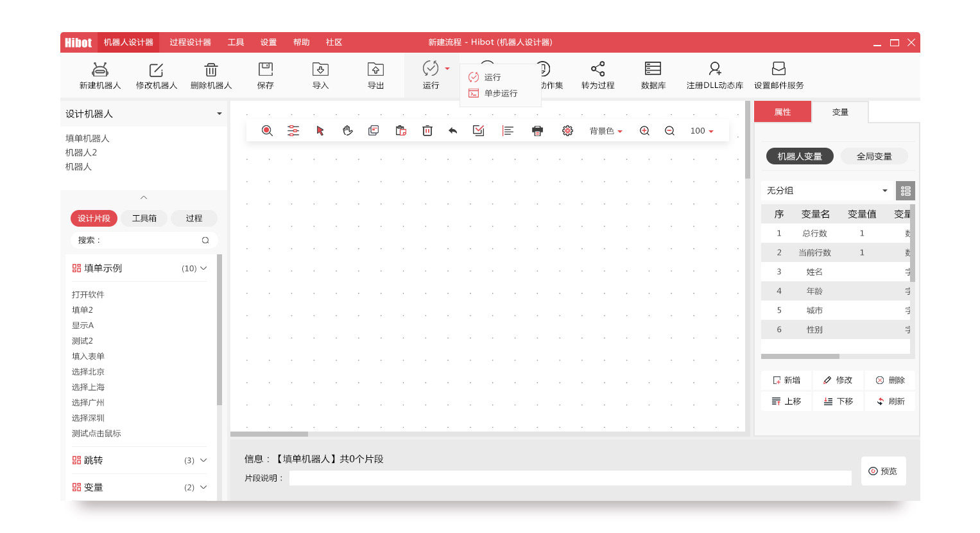
Task: Select the 机器人变量 toggle
Action: pos(800,156)
